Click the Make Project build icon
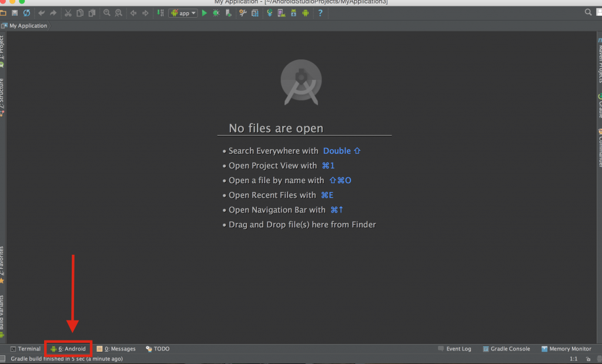This screenshot has width=602, height=364. point(160,13)
